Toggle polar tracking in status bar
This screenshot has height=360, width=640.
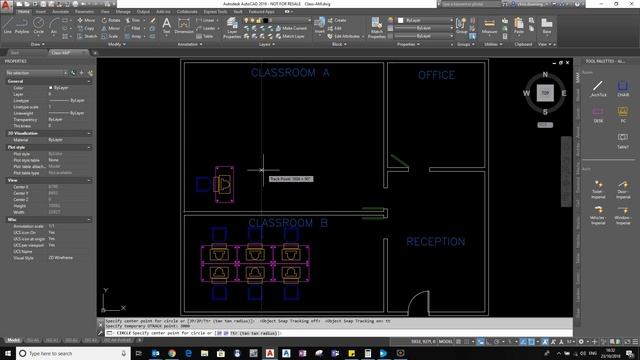tap(496, 342)
